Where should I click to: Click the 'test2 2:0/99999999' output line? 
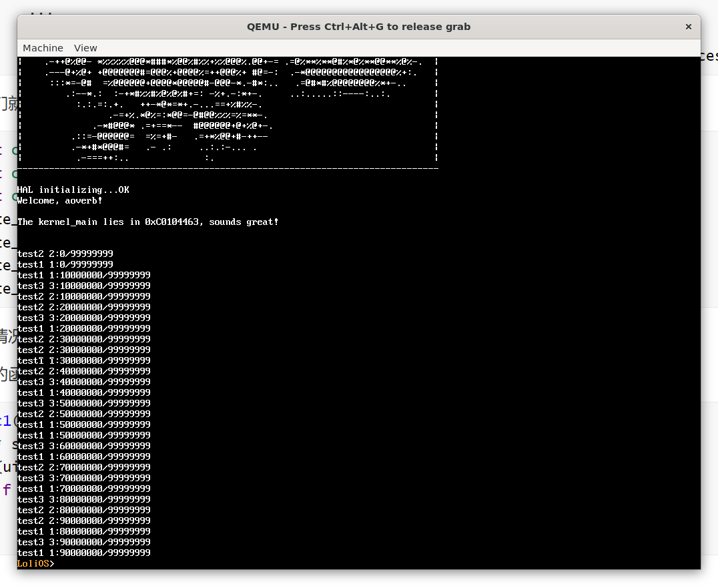(x=65, y=254)
